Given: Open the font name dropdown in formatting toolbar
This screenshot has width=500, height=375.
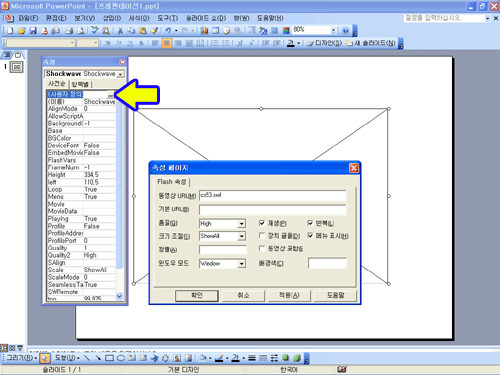Looking at the screenshot, I should point(72,43).
